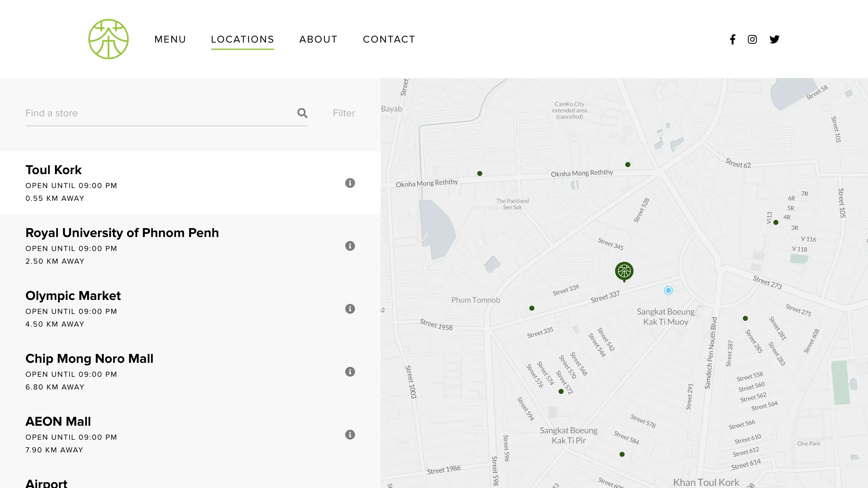Click the blue current-location dot on map
This screenshot has width=868, height=488.
click(668, 290)
